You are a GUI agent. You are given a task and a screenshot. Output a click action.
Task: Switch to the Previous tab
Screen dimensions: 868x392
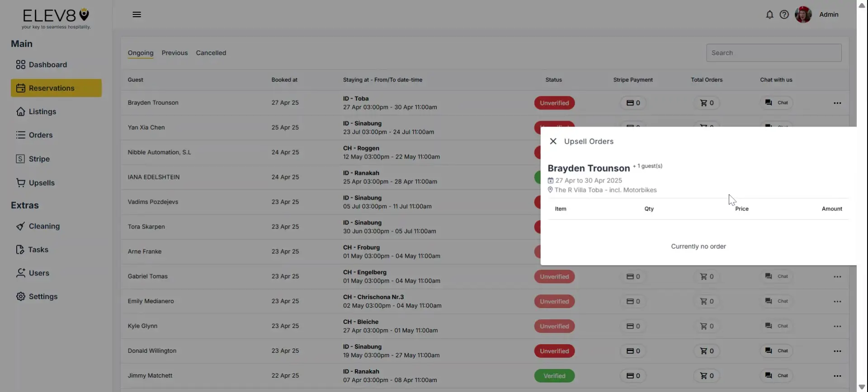pyautogui.click(x=175, y=53)
